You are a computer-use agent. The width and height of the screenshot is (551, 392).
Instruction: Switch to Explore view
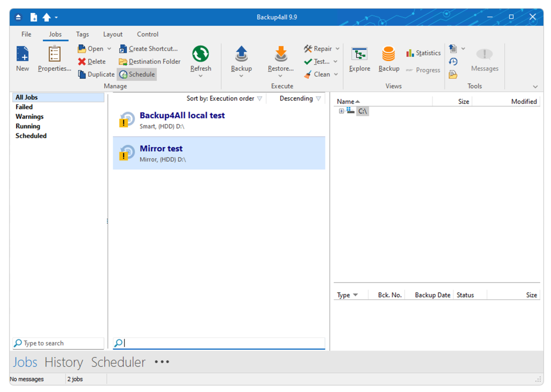click(x=359, y=59)
